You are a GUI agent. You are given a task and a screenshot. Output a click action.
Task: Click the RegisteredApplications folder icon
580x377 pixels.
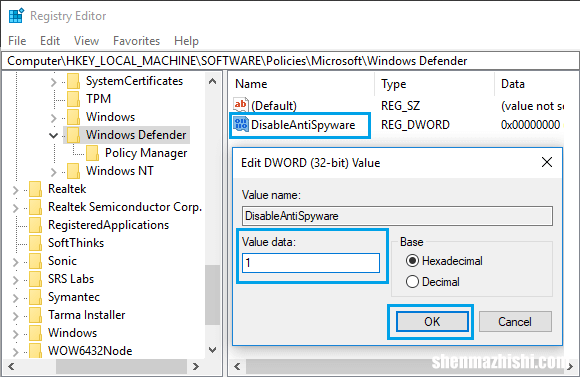(x=36, y=225)
